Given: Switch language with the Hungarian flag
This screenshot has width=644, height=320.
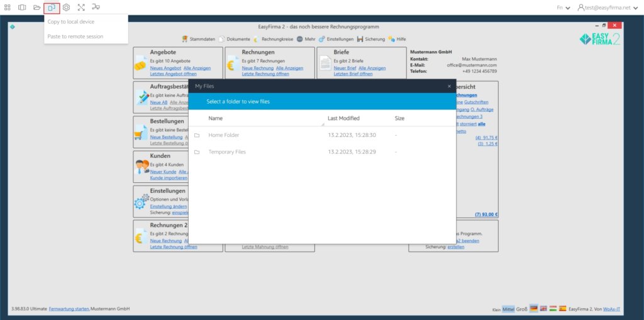Looking at the screenshot, I should pos(553,308).
